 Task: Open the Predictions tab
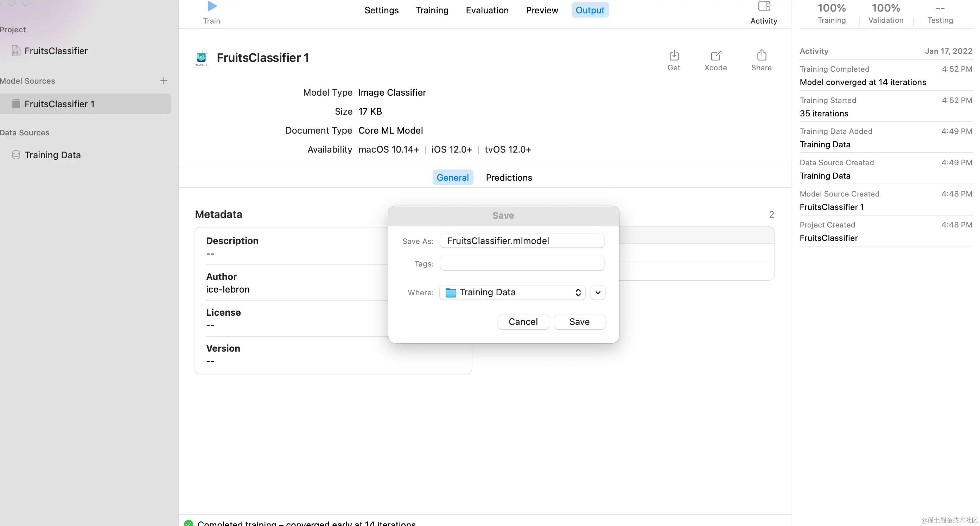tap(509, 178)
